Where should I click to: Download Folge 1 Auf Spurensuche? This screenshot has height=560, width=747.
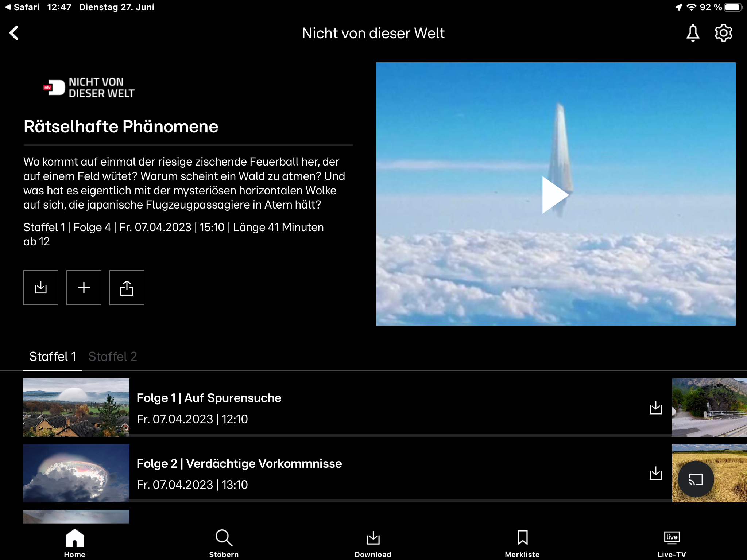click(x=655, y=408)
